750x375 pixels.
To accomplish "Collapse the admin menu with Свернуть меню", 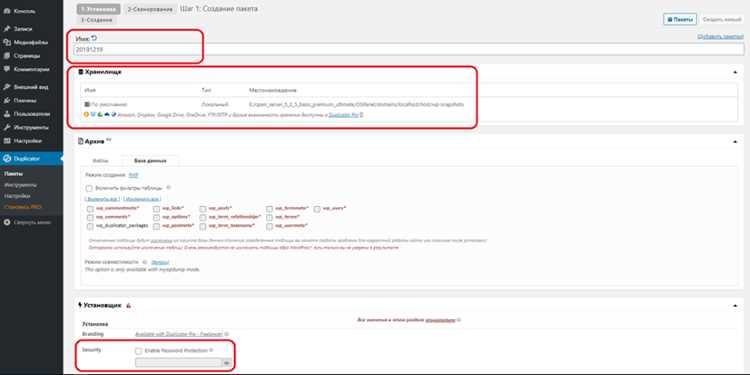I will click(x=32, y=222).
